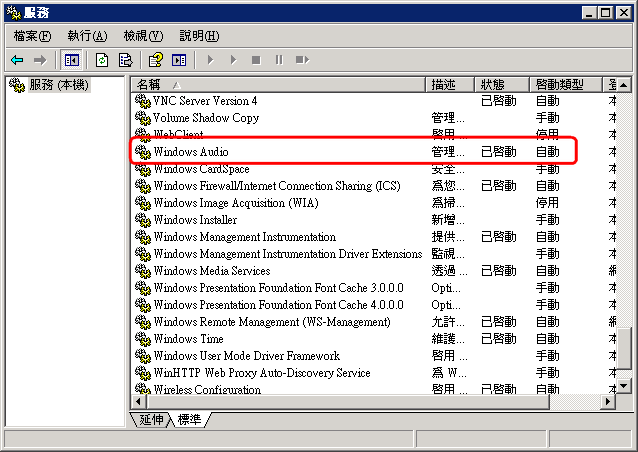Select WinHTTP Web Proxy Auto-Discovery Service name

262,373
